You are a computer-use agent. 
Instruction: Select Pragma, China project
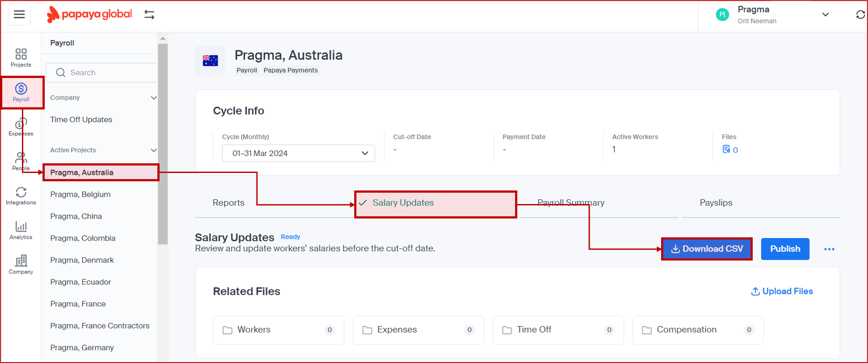(76, 216)
